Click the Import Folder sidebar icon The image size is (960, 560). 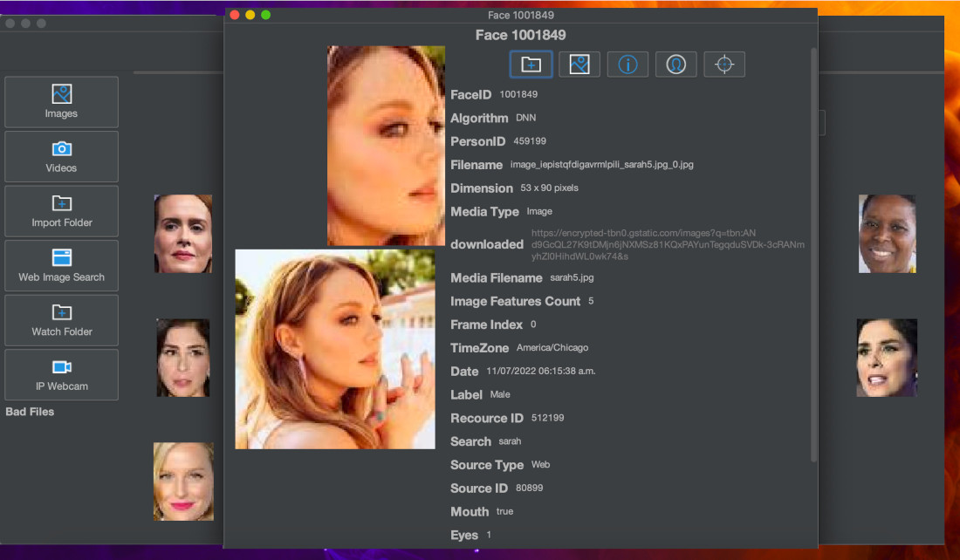[x=61, y=210]
